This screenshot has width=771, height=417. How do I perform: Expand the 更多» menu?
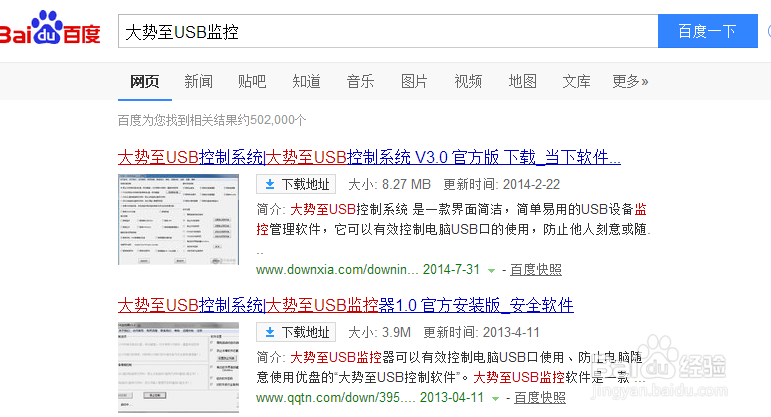pyautogui.click(x=630, y=81)
